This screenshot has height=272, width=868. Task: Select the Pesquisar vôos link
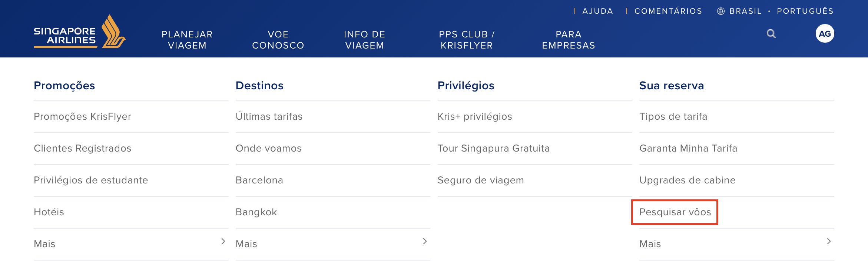(x=675, y=212)
